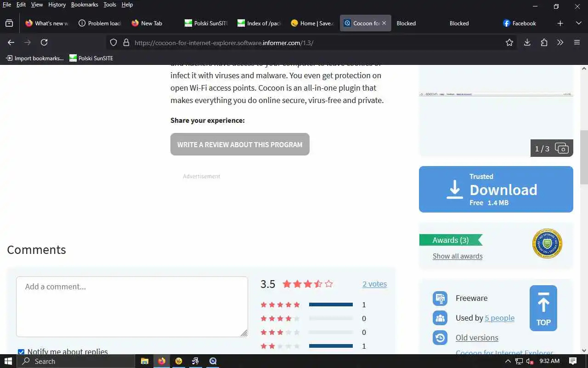Click the network tray icon
Image resolution: width=588 pixels, height=368 pixels.
[x=519, y=361]
